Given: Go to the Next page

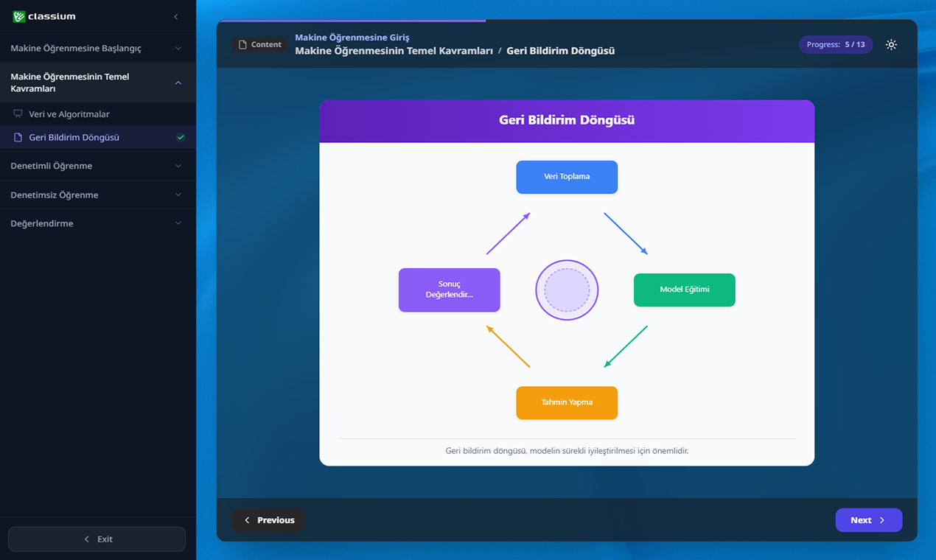Looking at the screenshot, I should pos(868,520).
